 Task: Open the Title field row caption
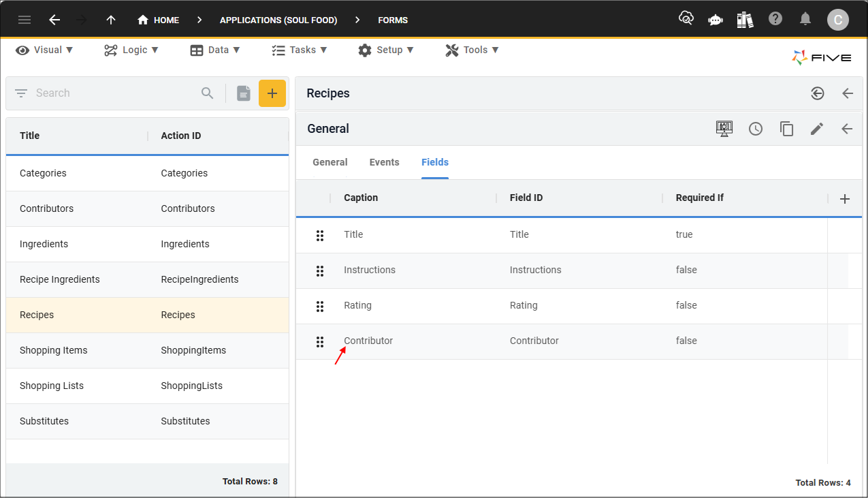pos(353,234)
